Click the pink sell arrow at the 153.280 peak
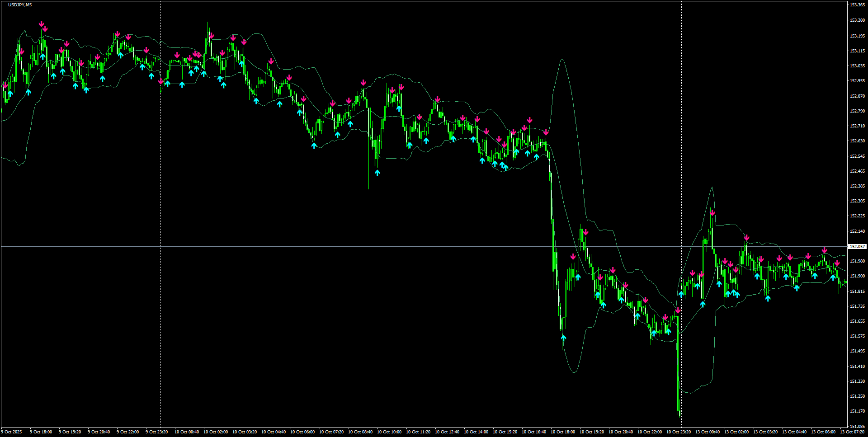The image size is (868, 437). [x=42, y=23]
